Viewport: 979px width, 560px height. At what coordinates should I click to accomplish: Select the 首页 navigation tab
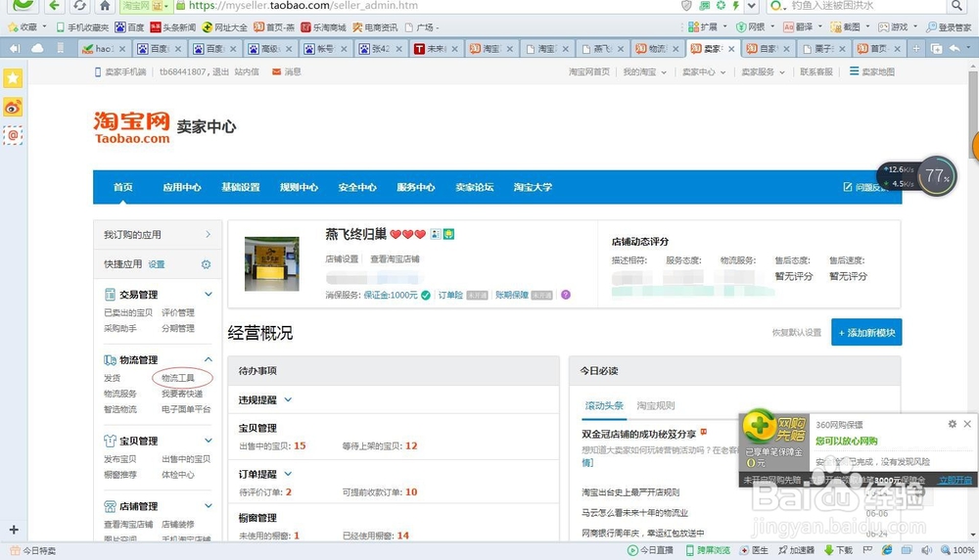(123, 187)
